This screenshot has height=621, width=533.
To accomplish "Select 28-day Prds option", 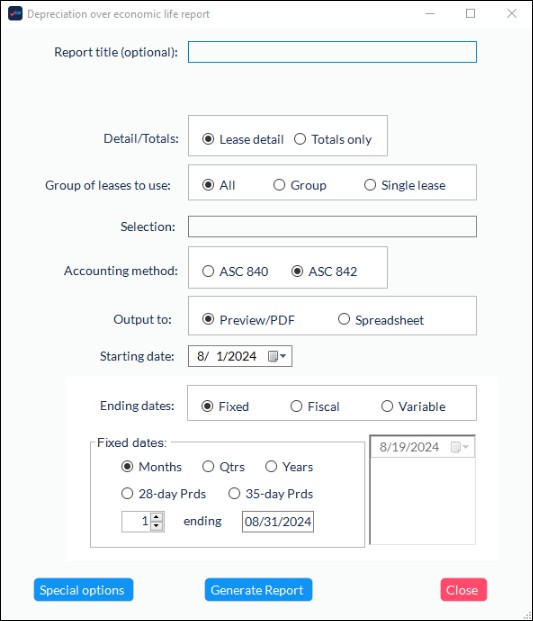I will click(164, 494).
